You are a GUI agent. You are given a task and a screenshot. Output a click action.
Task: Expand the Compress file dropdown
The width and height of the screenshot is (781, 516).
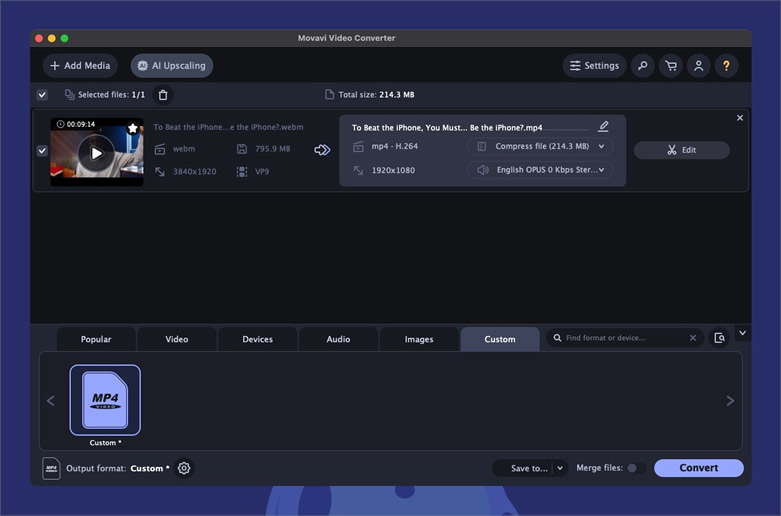coord(540,146)
